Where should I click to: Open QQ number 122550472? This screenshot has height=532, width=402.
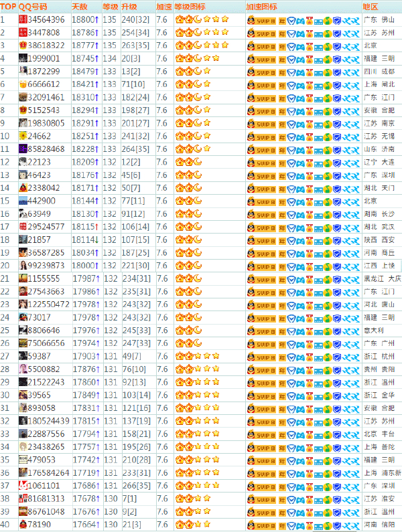coord(48,304)
